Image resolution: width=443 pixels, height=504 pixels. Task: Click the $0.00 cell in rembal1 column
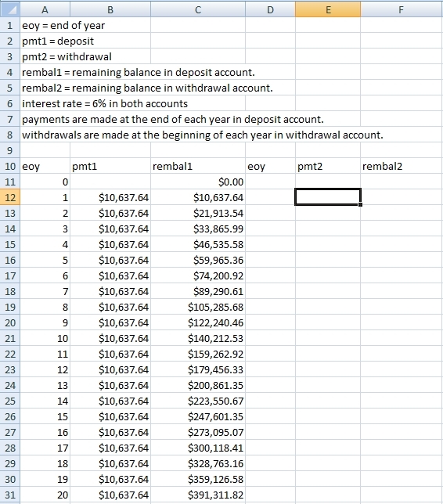[198, 182]
